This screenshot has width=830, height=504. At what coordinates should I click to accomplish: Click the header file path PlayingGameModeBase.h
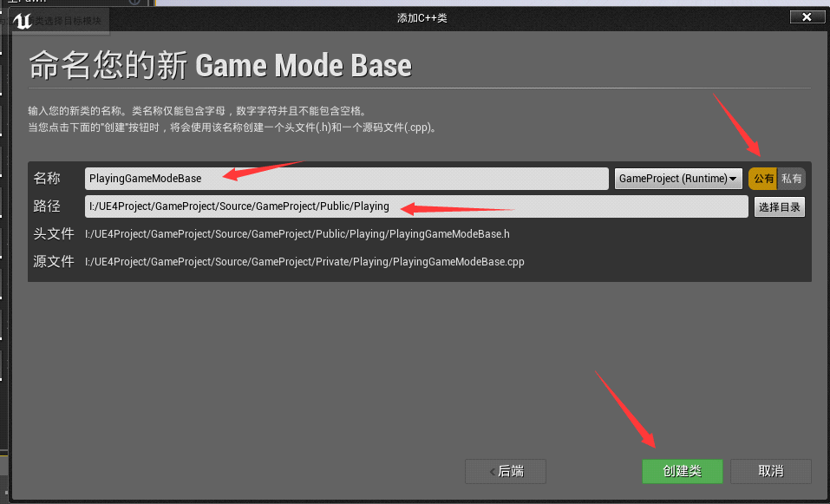pyautogui.click(x=297, y=234)
